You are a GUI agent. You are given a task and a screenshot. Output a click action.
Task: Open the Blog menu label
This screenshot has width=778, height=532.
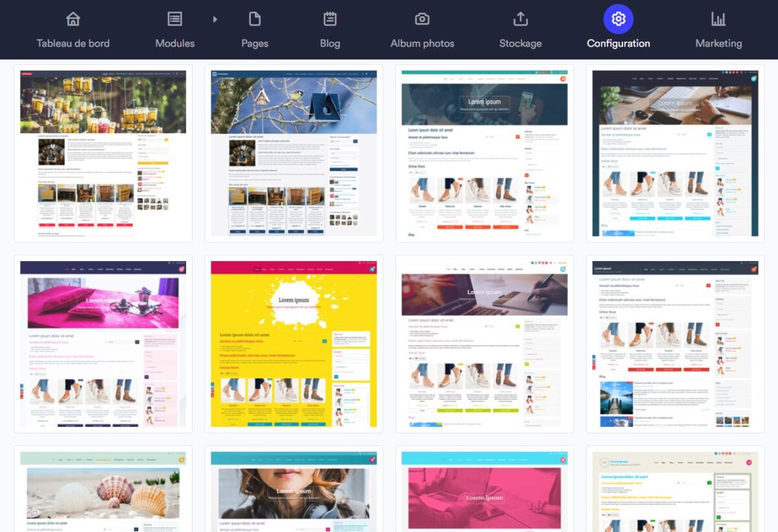(x=330, y=43)
